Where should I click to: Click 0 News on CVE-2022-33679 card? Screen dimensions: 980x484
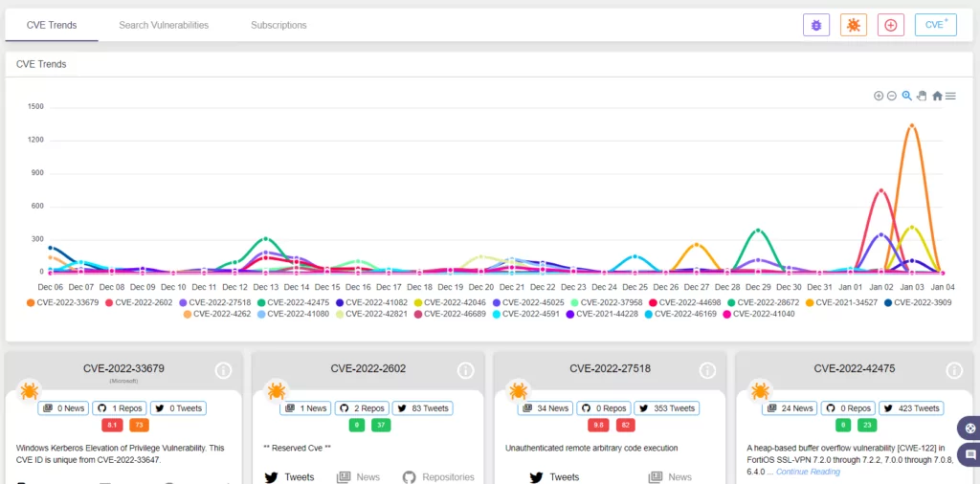[64, 408]
